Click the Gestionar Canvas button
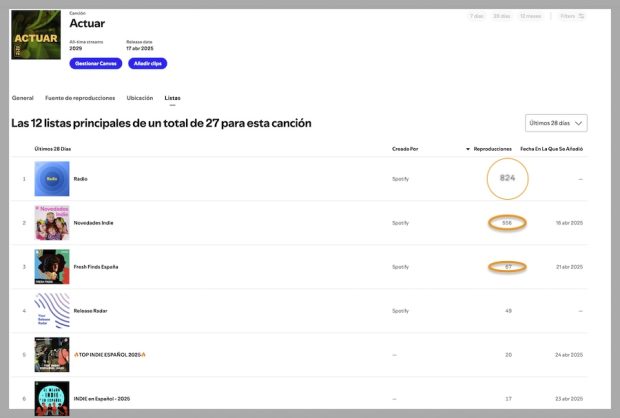The height and width of the screenshot is (418, 620). [x=96, y=63]
